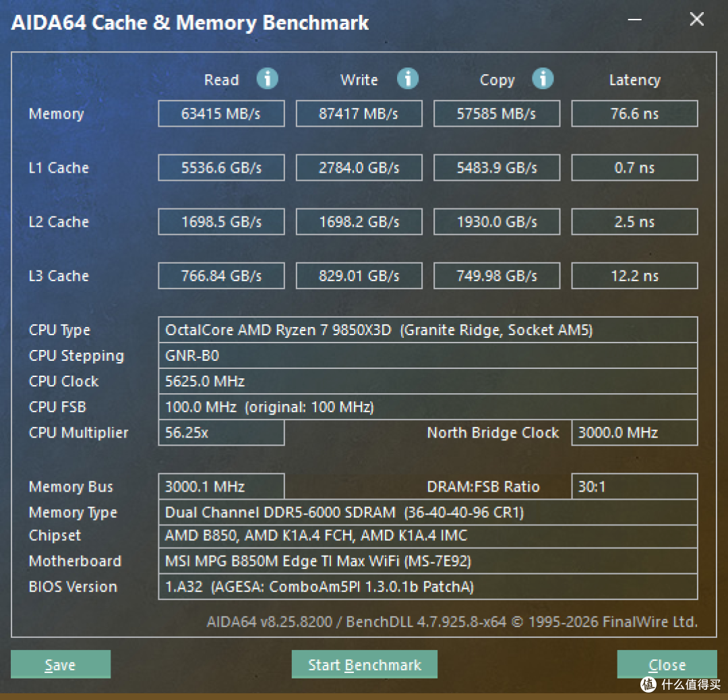Click the L2 Cache row label
728x700 pixels.
tap(59, 222)
